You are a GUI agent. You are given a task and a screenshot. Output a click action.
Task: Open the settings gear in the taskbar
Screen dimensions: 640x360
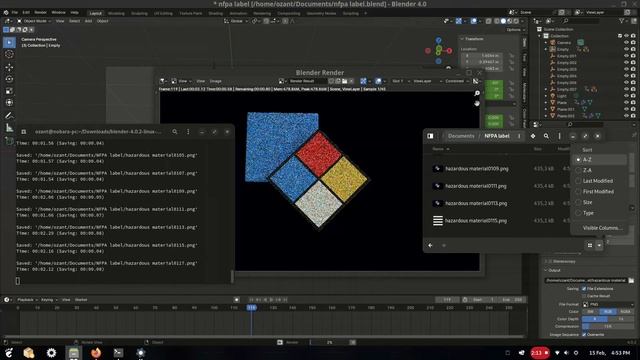click(51, 353)
